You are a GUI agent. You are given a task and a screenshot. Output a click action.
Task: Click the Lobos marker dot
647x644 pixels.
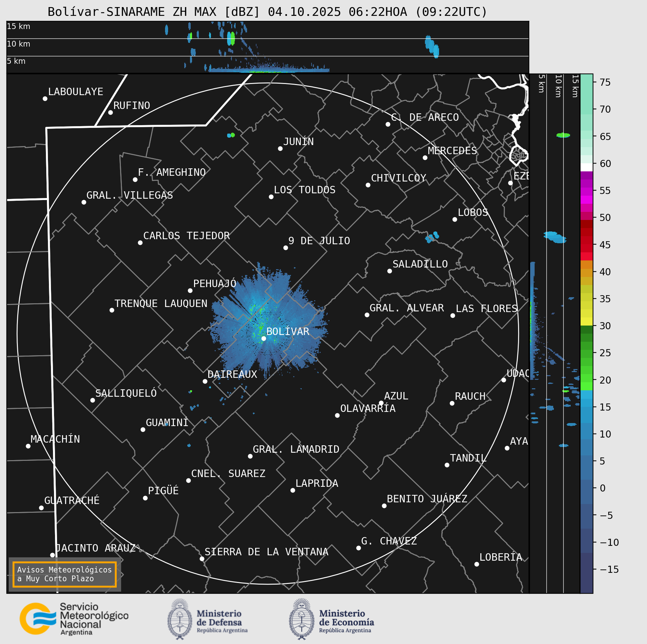tap(455, 219)
